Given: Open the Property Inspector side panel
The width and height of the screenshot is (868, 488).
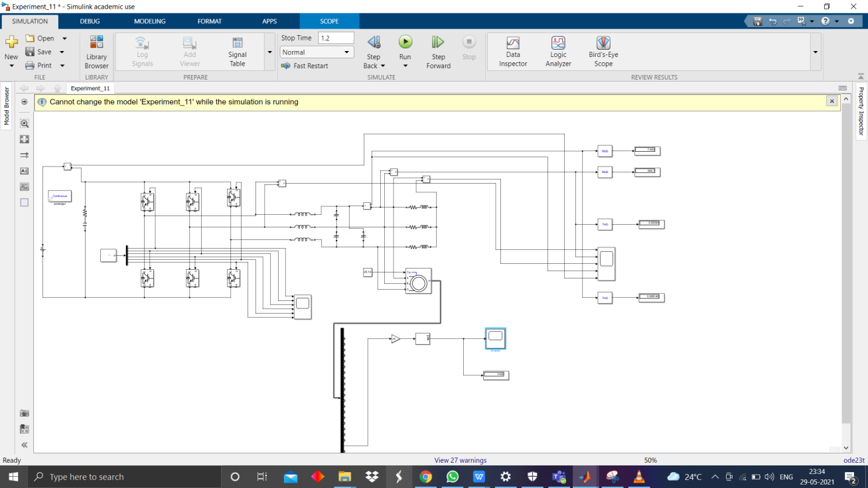Looking at the screenshot, I should 861,111.
